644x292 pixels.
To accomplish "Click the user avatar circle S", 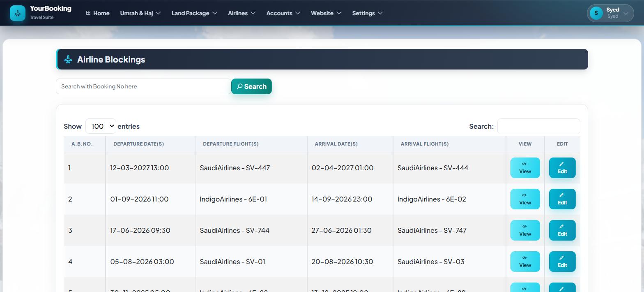I will coord(596,13).
